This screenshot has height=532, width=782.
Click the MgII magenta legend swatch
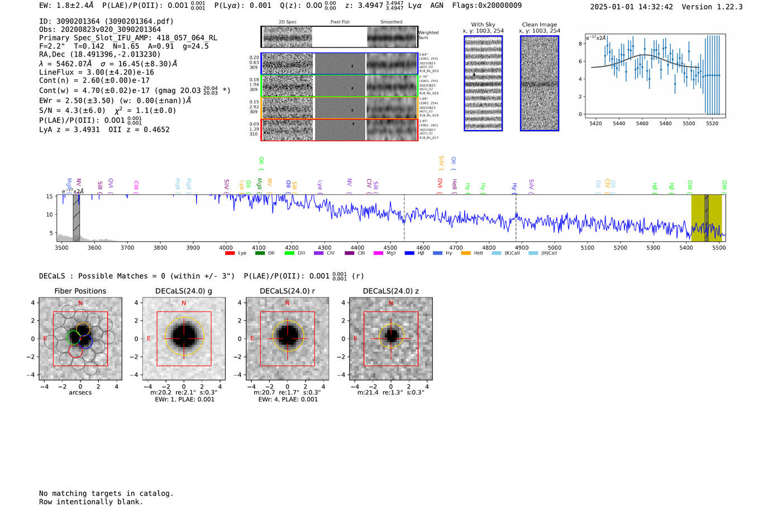pyautogui.click(x=378, y=253)
